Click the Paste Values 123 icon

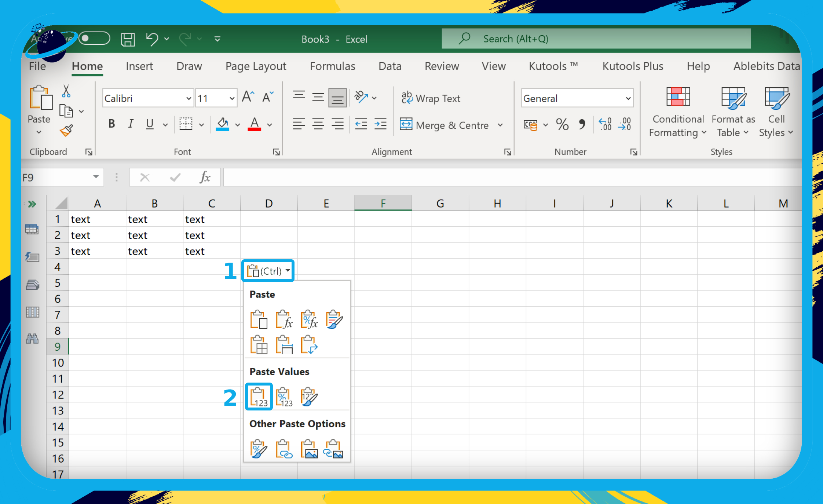259,397
